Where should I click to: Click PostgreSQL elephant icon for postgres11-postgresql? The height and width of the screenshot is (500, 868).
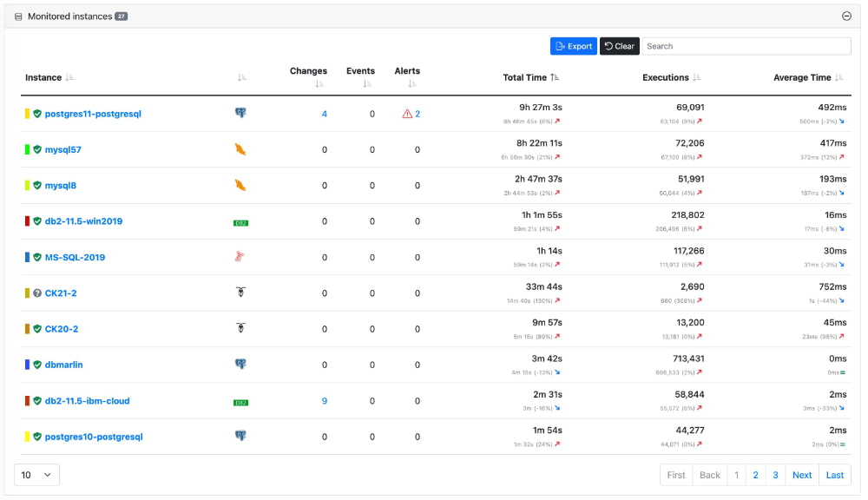click(240, 113)
